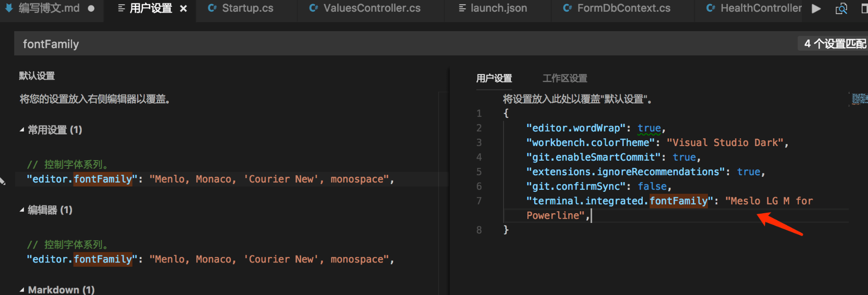Click the Run play icon in the editor toolbar

pyautogui.click(x=816, y=9)
